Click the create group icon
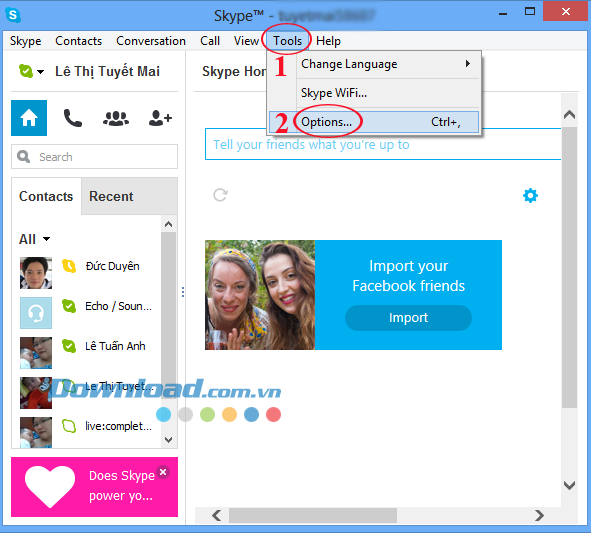The image size is (591, 533). [x=116, y=118]
